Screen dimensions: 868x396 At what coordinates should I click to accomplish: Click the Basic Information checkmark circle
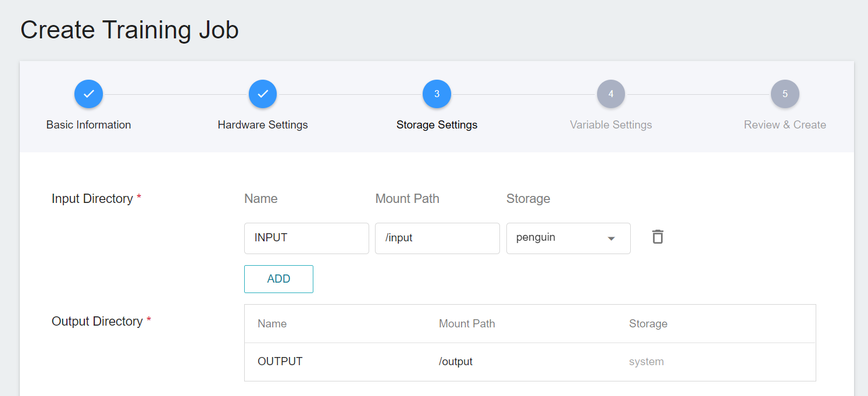88,94
